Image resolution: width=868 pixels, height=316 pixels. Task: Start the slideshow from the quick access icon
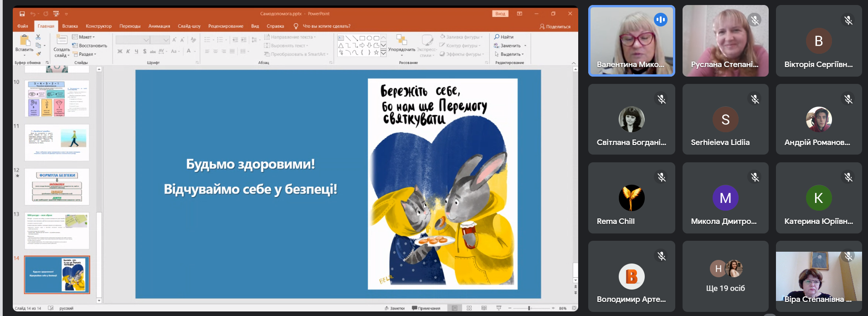(56, 14)
